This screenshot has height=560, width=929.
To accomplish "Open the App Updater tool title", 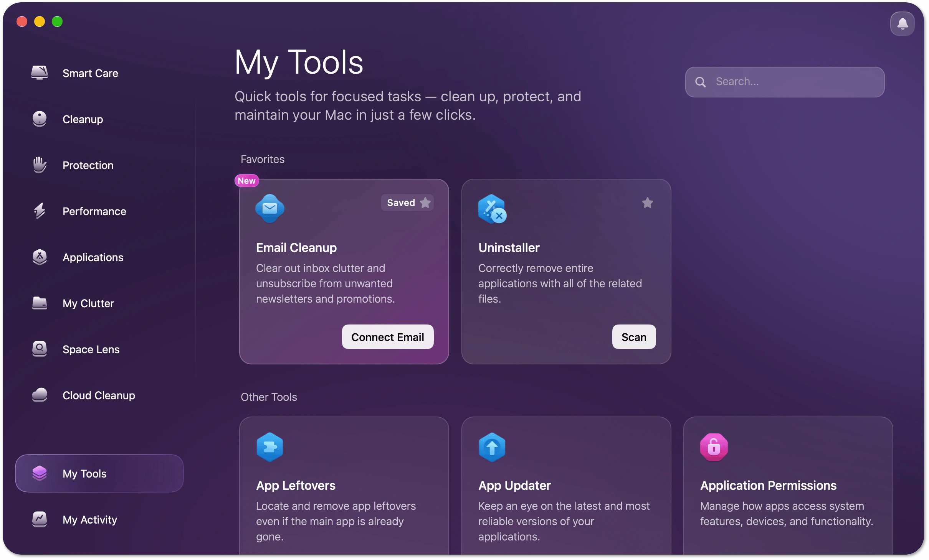I will coord(514,485).
